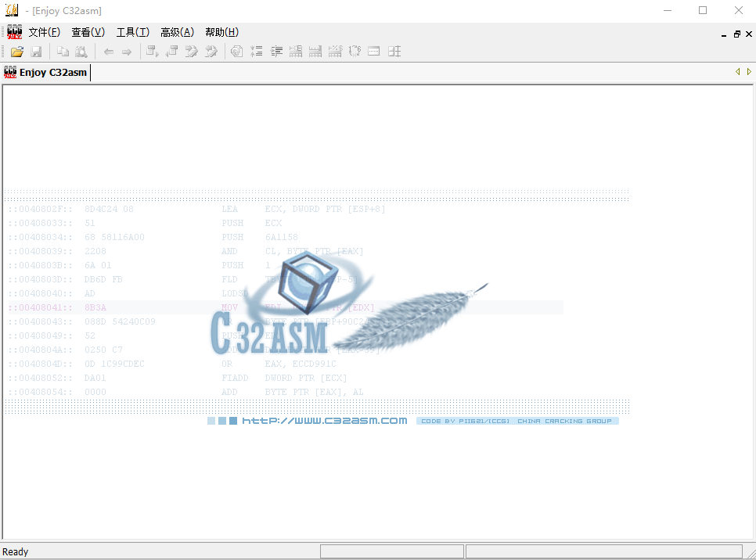Open the 高级(A) menu
The image size is (756, 560).
coord(178,31)
